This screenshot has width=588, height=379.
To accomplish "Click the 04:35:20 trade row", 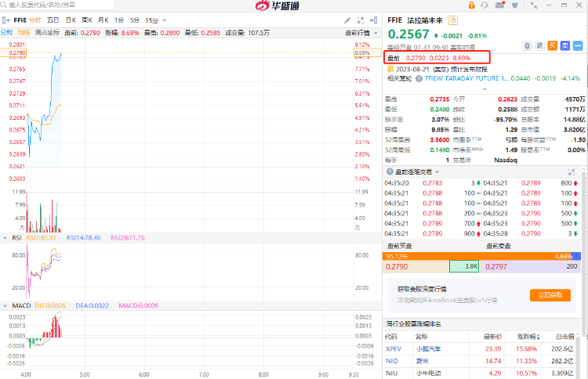I will (x=432, y=183).
